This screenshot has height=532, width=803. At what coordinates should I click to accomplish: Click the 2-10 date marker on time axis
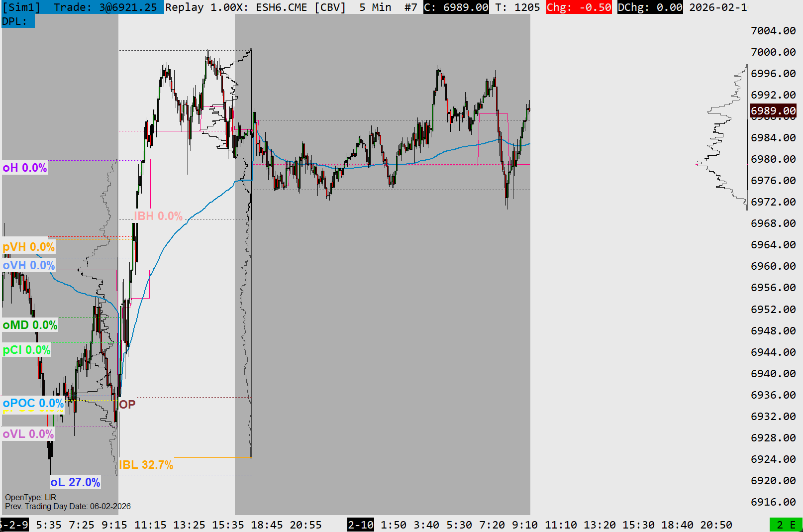click(x=361, y=525)
